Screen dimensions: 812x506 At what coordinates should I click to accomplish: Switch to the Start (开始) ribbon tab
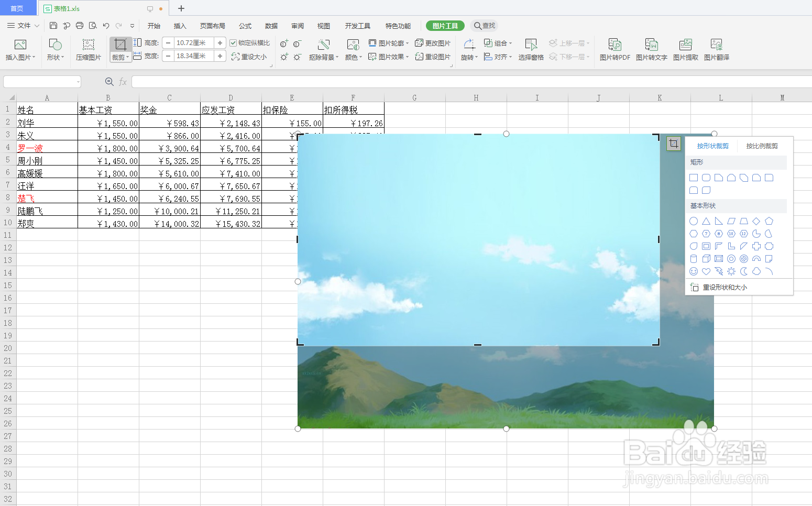tap(154, 26)
